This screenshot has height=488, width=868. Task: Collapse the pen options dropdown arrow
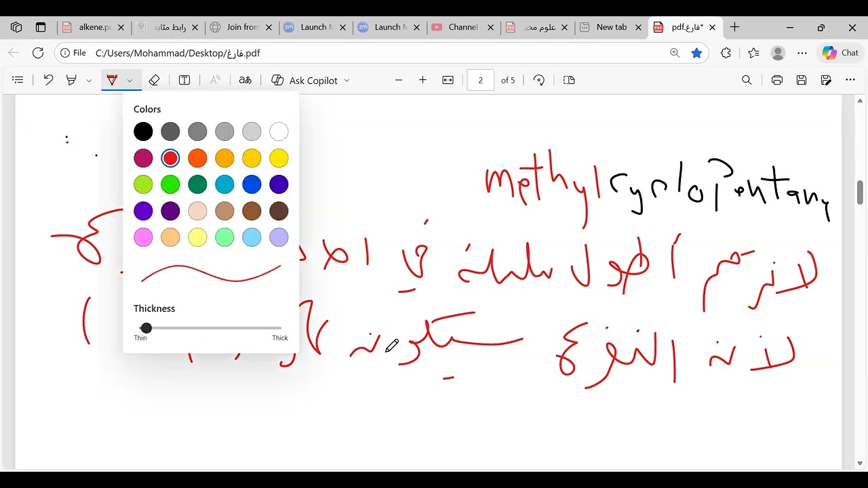(130, 80)
